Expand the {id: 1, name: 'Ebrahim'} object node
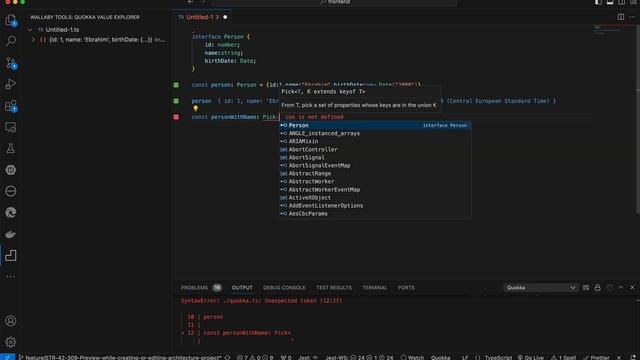Screen dimensions: 640x360 click(33, 40)
